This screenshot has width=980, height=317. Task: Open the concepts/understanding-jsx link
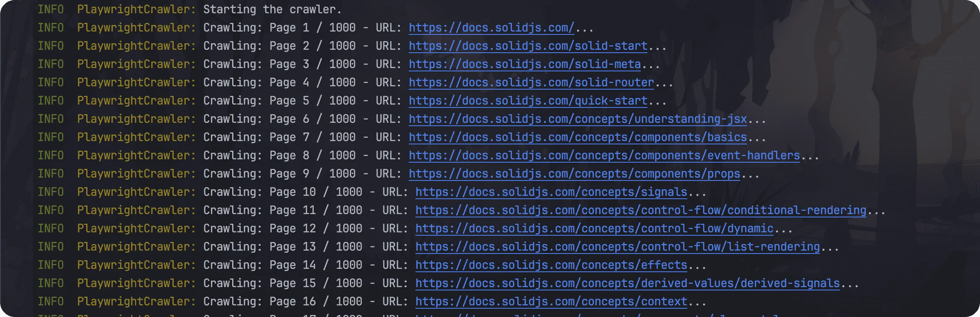[x=578, y=119]
